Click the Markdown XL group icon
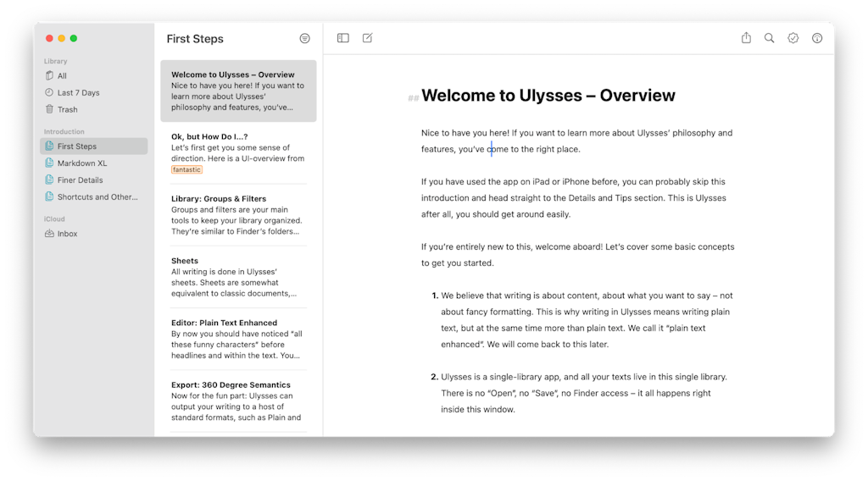 [49, 163]
